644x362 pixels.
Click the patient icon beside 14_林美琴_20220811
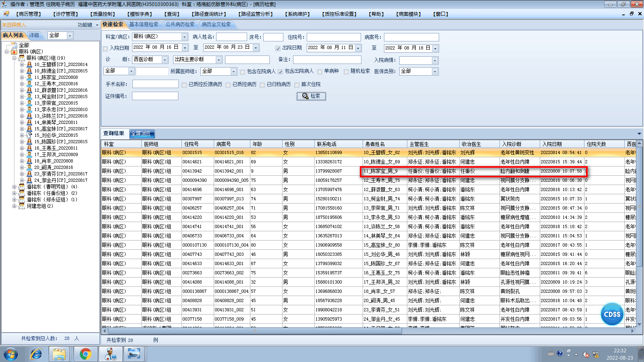pyautogui.click(x=29, y=122)
